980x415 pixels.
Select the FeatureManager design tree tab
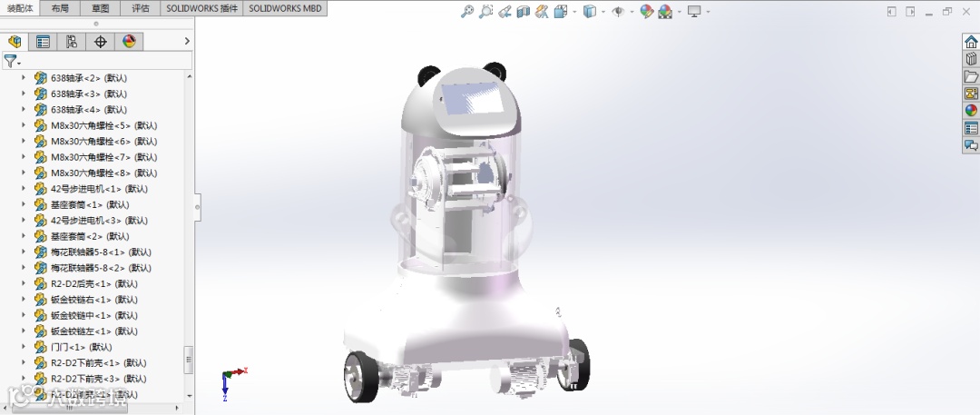[x=15, y=42]
